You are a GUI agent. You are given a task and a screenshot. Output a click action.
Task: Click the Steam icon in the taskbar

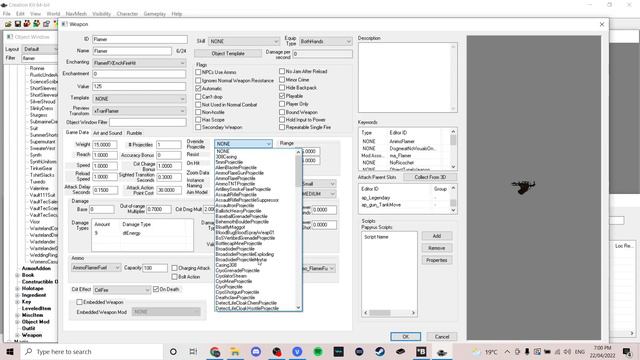click(380, 351)
